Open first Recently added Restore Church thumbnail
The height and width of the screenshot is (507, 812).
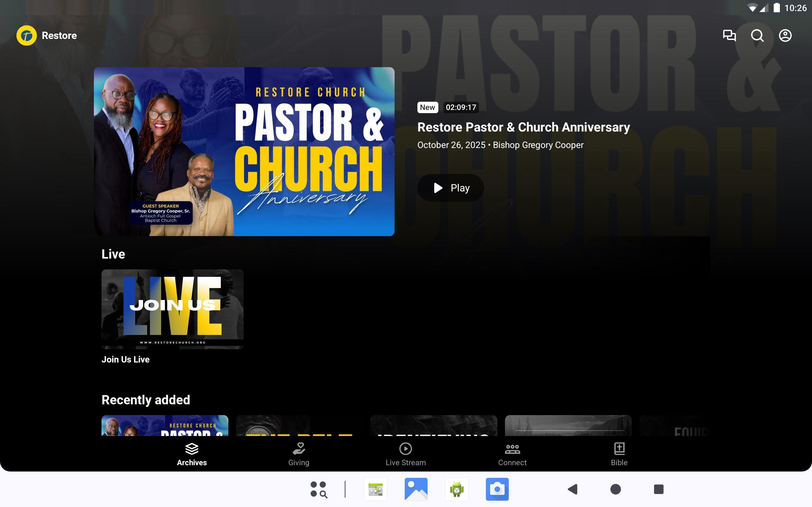tap(165, 426)
